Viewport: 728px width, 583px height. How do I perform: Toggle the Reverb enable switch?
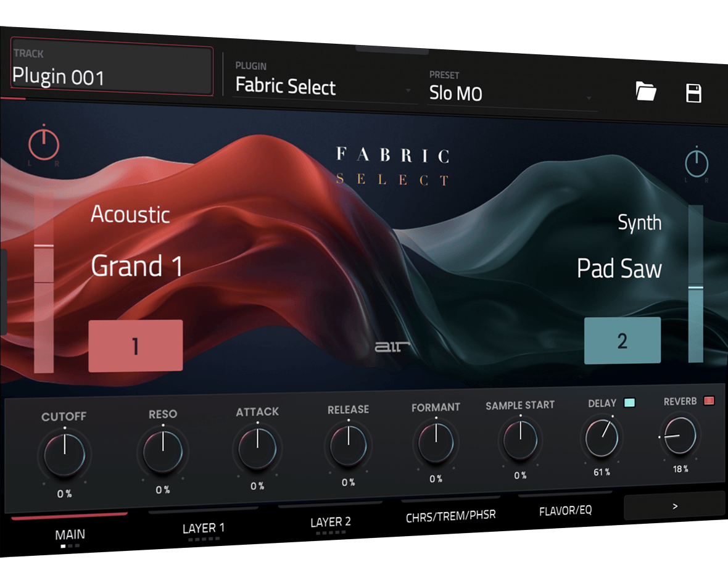[x=709, y=401]
